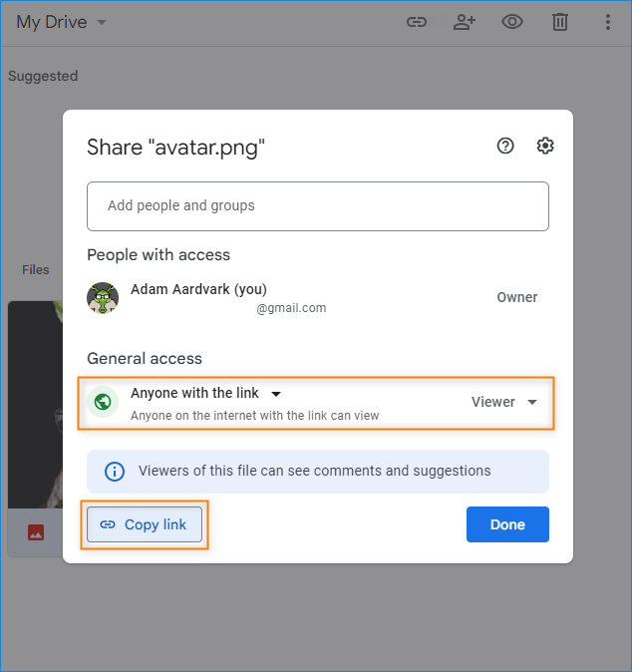
Task: Click the info icon in the viewers notice
Action: 115,472
